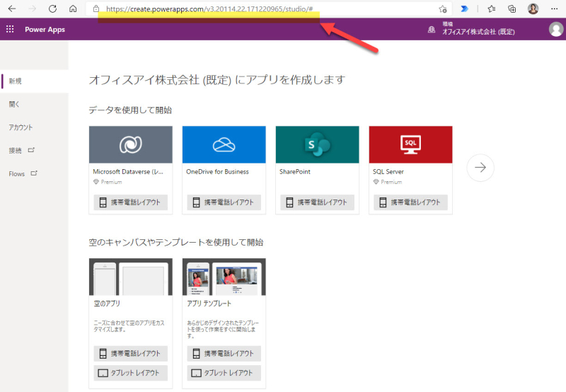Click the environment icon beside 環境 label

[432, 30]
